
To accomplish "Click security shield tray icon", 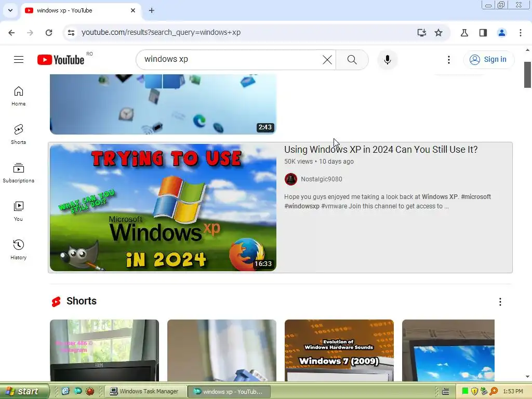I will (474, 391).
